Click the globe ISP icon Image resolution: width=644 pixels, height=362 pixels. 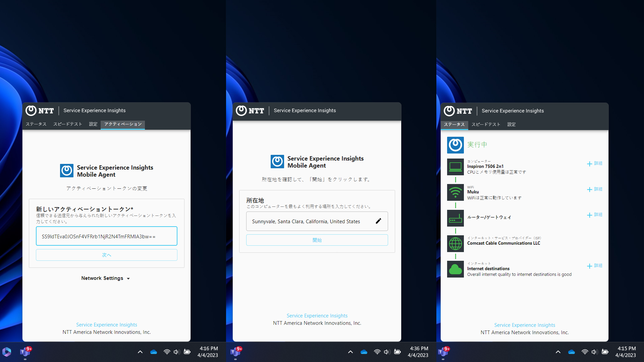(455, 244)
